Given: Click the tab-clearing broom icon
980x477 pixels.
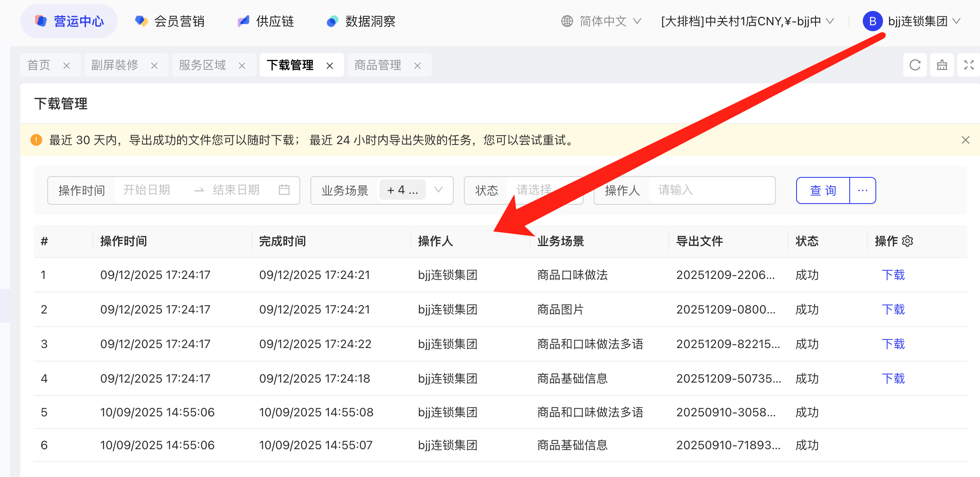Looking at the screenshot, I should 942,65.
